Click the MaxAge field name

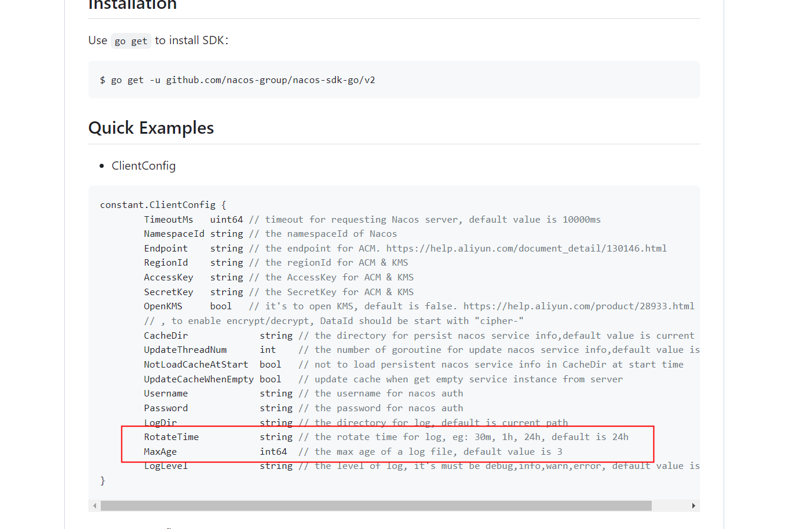coord(160,452)
